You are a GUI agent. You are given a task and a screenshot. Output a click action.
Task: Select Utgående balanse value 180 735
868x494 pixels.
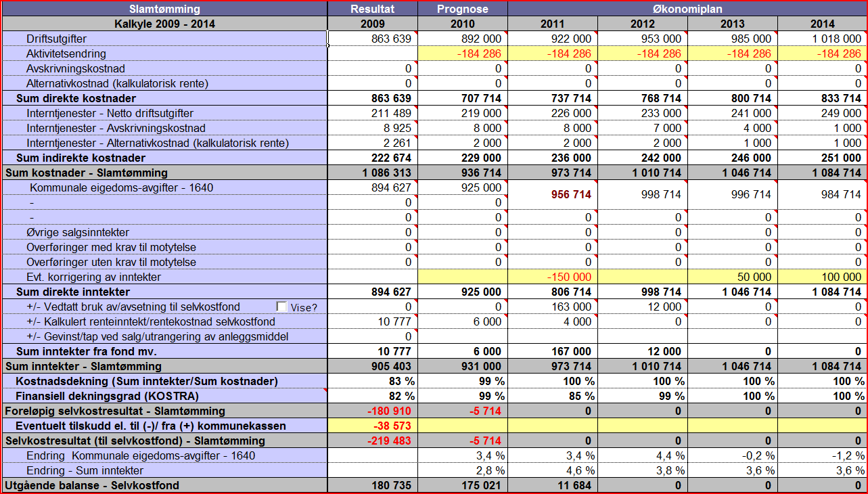(x=373, y=485)
